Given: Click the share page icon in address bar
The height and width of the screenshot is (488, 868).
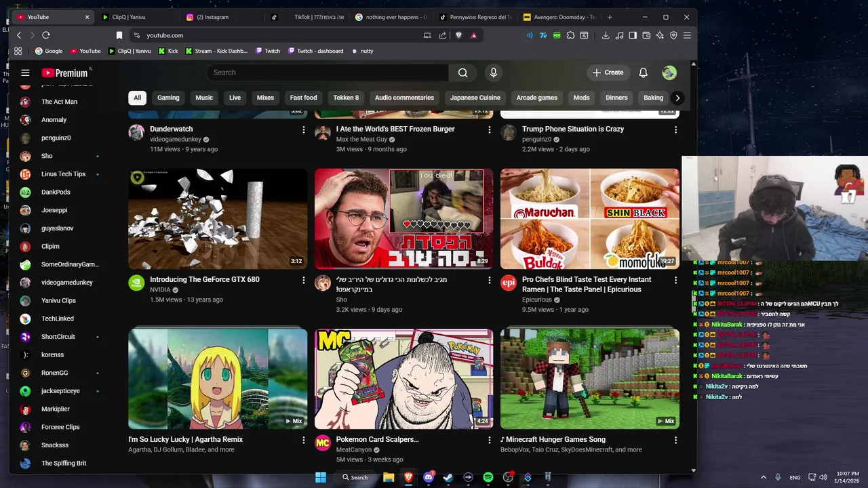Looking at the screenshot, I should pyautogui.click(x=443, y=35).
